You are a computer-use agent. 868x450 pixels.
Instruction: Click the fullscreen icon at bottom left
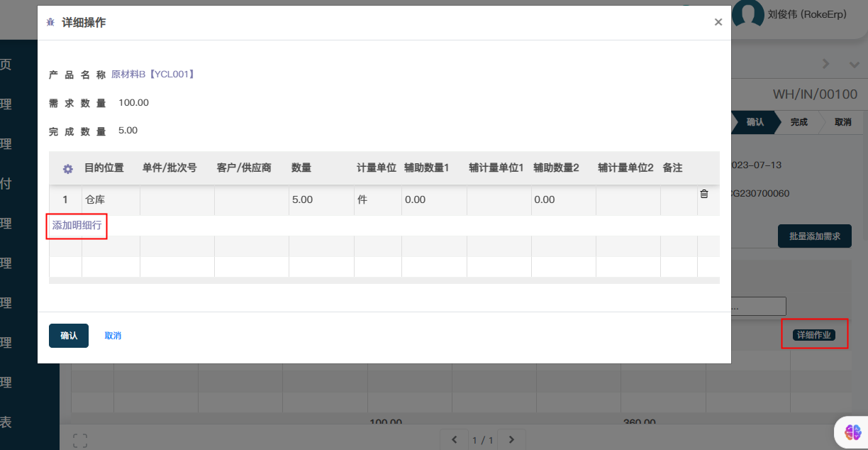coord(80,440)
